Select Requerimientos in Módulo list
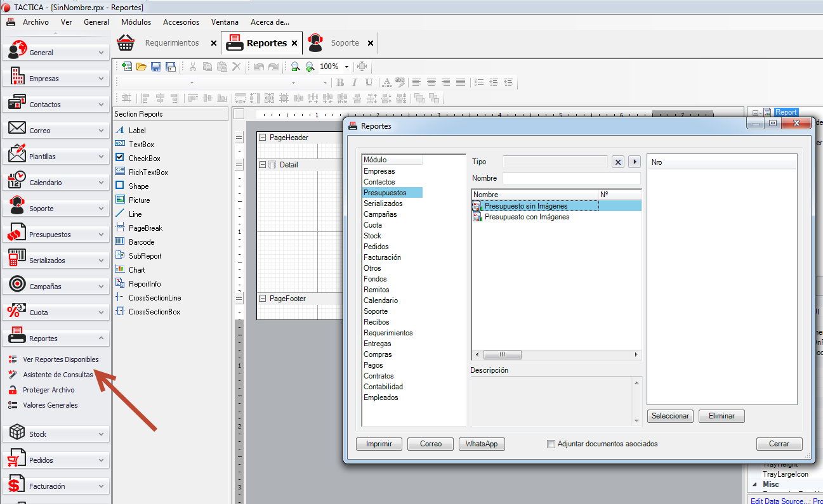The height and width of the screenshot is (504, 823). [x=388, y=333]
